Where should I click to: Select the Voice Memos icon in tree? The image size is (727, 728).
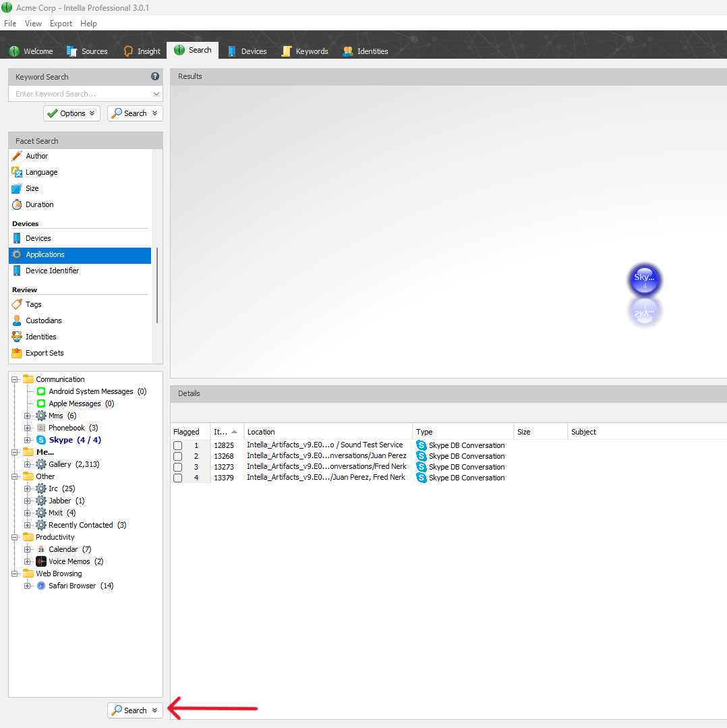click(x=41, y=561)
